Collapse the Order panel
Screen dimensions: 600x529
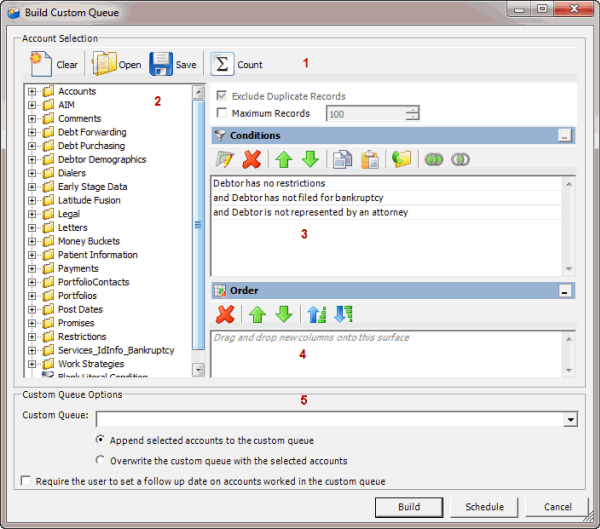coord(565,291)
